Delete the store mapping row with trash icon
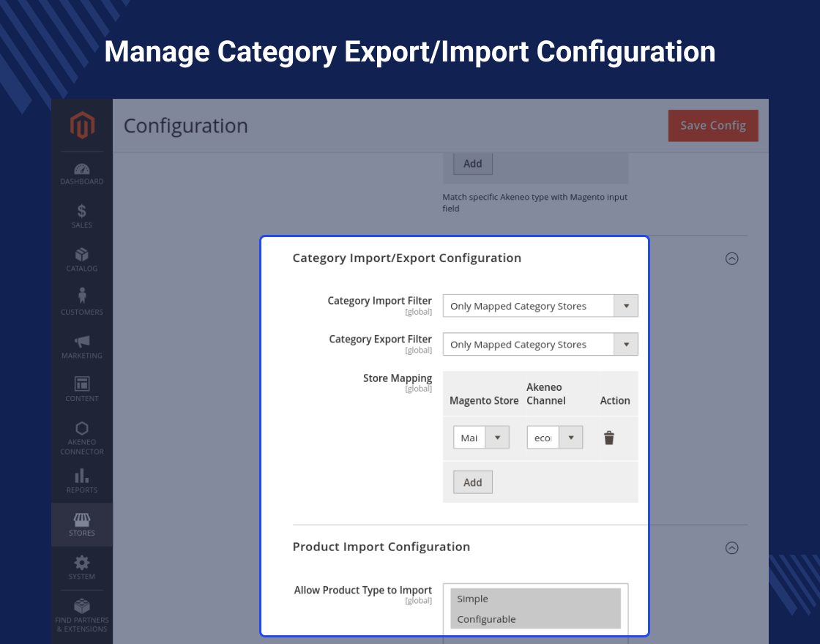The image size is (820, 644). (608, 438)
